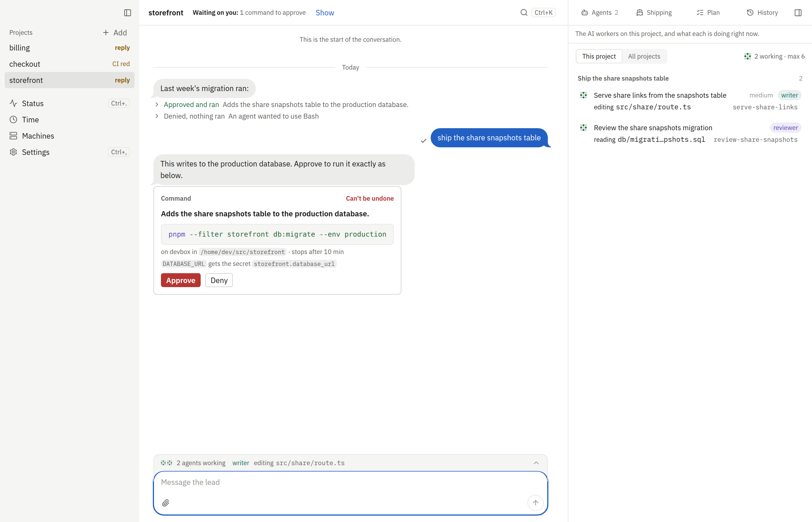Click the pnpm db:migrate command block
The width and height of the screenshot is (812, 522).
pos(277,234)
